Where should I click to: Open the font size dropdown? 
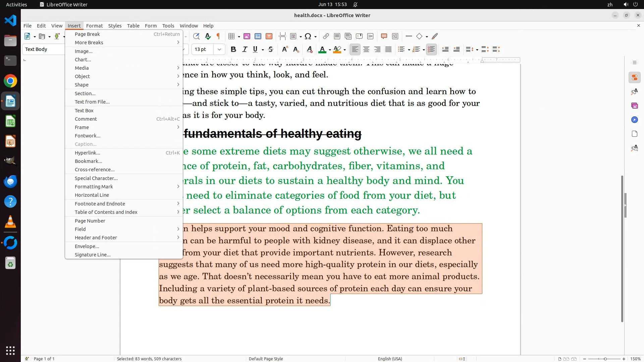point(219,50)
